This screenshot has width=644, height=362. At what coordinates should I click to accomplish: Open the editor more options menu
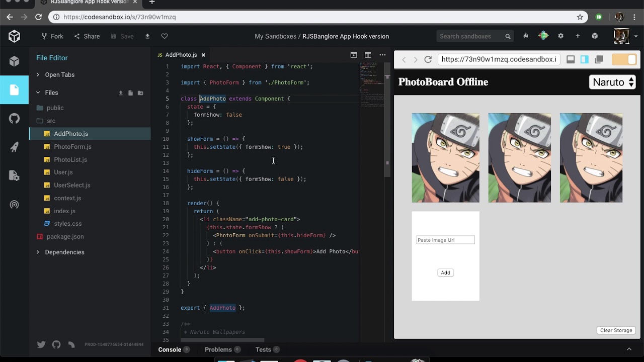click(x=382, y=55)
